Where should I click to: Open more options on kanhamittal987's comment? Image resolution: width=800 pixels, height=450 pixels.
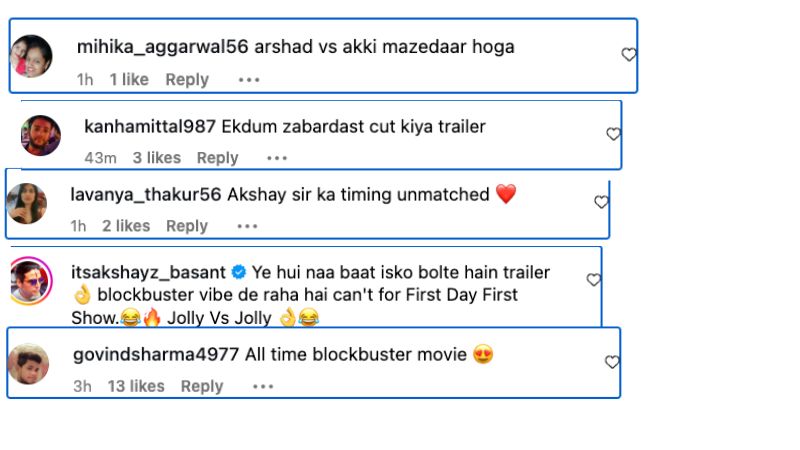(x=277, y=158)
